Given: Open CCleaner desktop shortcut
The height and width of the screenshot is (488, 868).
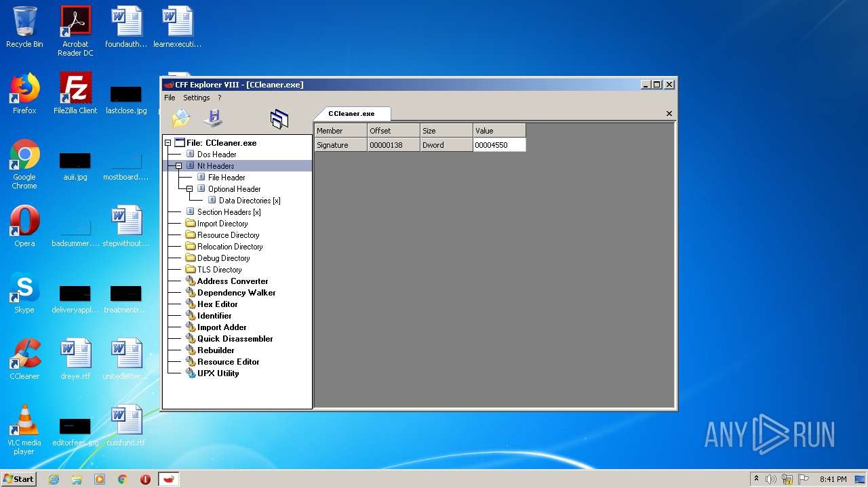Looking at the screenshot, I should tap(24, 359).
